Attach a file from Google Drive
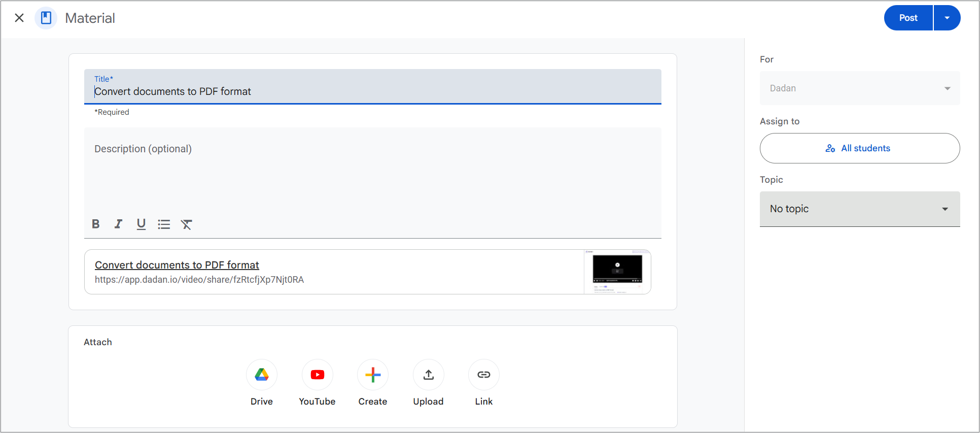This screenshot has width=980, height=433. click(262, 375)
